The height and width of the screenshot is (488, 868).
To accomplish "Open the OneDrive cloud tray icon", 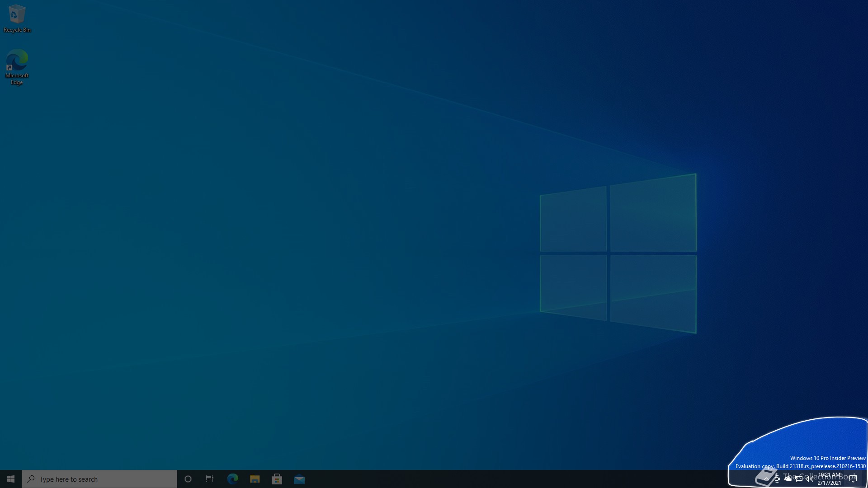I will pyautogui.click(x=788, y=479).
